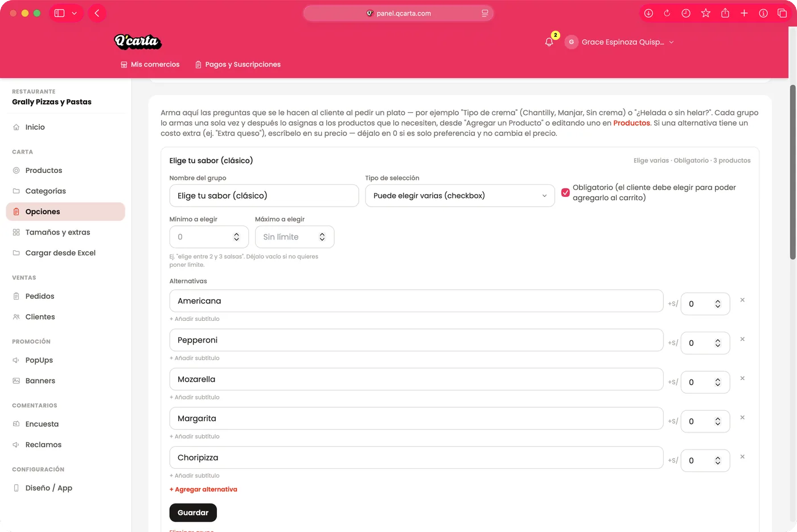Click the Safari sidebar toggle icon

(59, 13)
